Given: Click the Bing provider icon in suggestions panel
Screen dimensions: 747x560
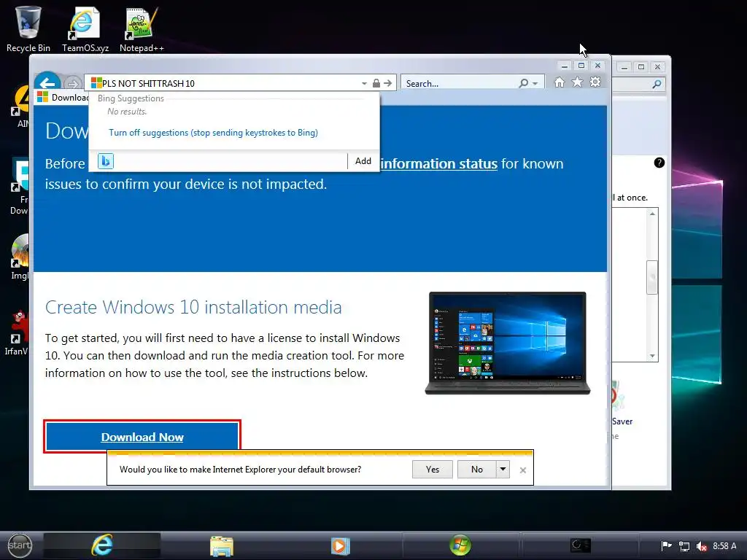Looking at the screenshot, I should [x=106, y=161].
